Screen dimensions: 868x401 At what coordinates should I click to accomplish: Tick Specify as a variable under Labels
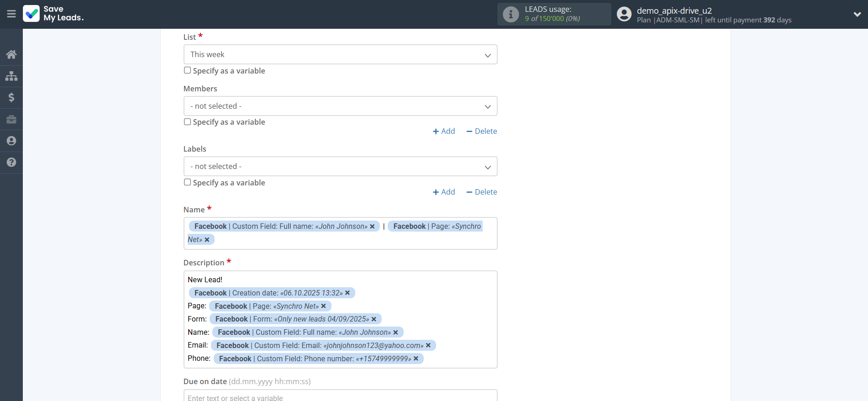tap(187, 182)
